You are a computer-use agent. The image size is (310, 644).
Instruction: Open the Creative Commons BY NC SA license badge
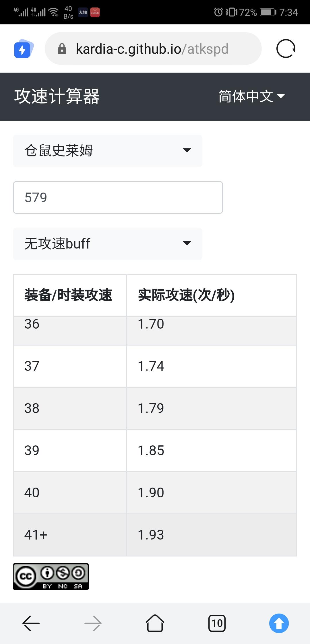pyautogui.click(x=51, y=577)
